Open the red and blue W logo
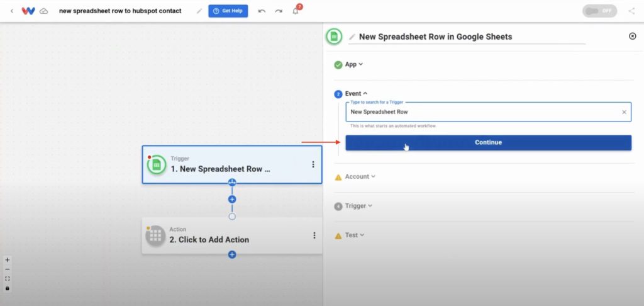 [28, 11]
